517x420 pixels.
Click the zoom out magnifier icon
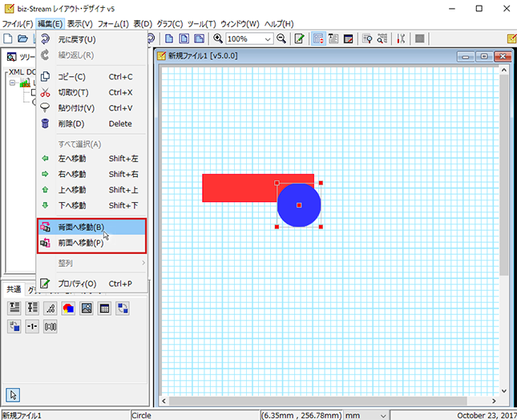(281, 38)
